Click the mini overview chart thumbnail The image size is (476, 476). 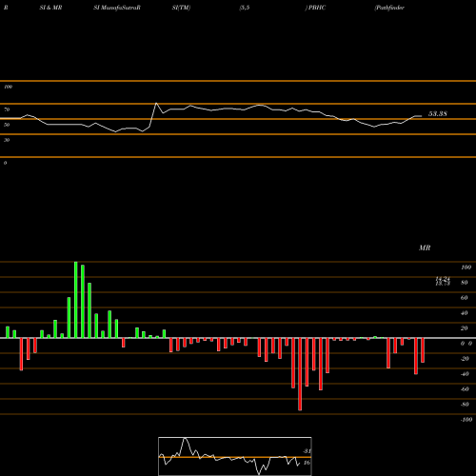[235, 456]
